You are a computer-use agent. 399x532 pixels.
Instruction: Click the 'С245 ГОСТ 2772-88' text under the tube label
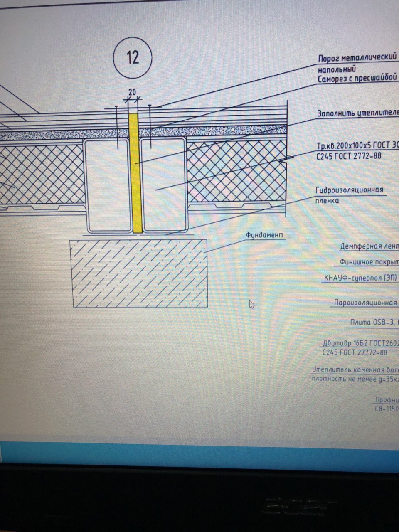(x=349, y=156)
